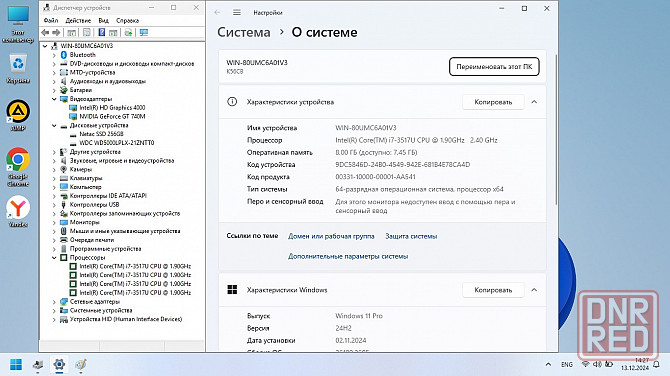Open the Действие menu

tap(78, 21)
